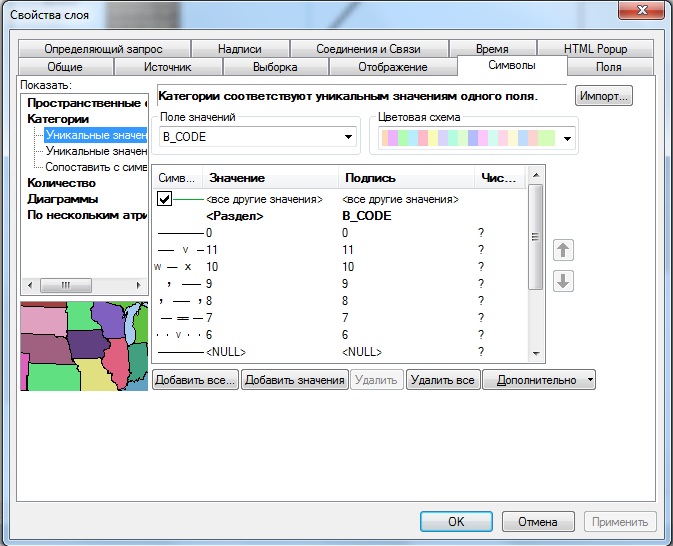Click the values table scroll up arrow
673x546 pixels.
pos(536,175)
